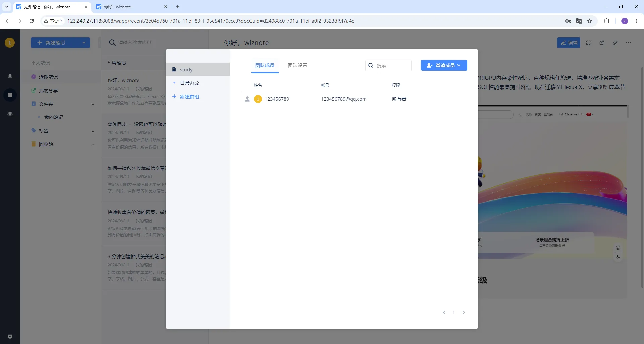Image resolution: width=644 pixels, height=344 pixels.
Task: Click the feedback icon at bottom of left rail
Action: (x=10, y=336)
